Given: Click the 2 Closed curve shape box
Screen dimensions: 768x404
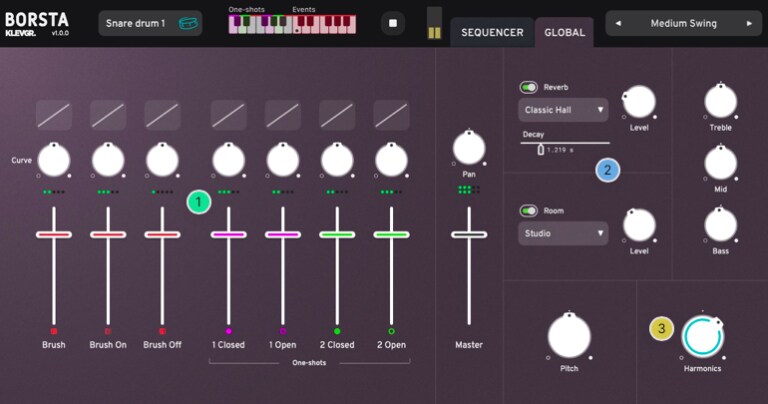Looking at the screenshot, I should 337,115.
